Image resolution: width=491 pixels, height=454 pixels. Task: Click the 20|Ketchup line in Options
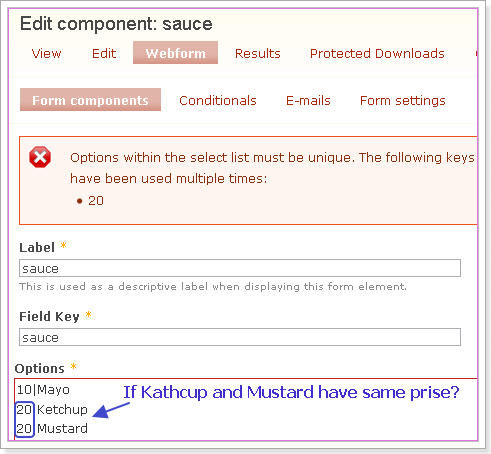52,409
